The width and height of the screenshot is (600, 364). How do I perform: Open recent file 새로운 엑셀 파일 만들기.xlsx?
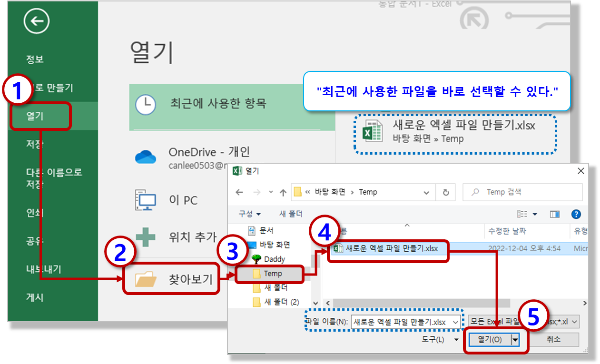(x=455, y=133)
